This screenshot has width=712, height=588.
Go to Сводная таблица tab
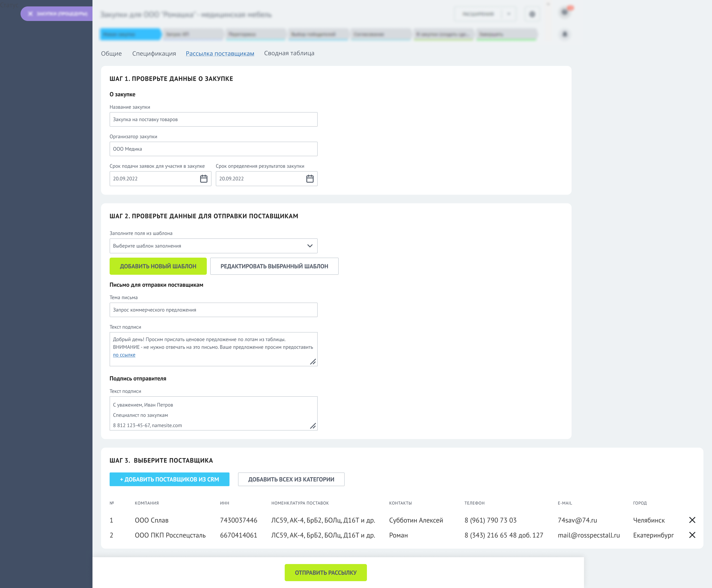pos(289,53)
